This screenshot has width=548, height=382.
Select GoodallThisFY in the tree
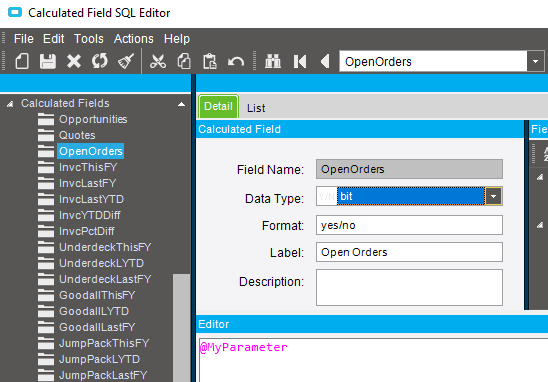(97, 295)
